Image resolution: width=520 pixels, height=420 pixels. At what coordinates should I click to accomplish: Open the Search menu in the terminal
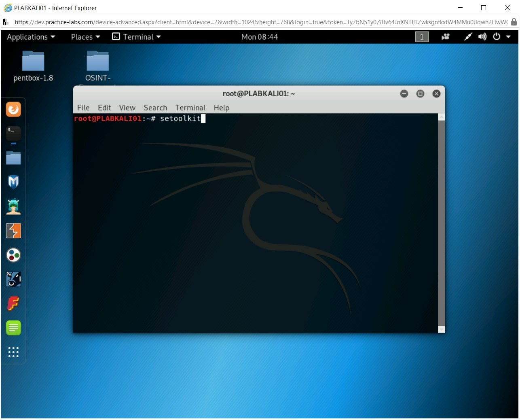tap(155, 108)
